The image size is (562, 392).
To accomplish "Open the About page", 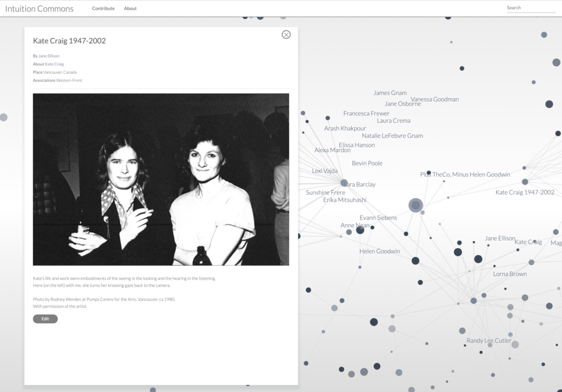I will coord(130,9).
